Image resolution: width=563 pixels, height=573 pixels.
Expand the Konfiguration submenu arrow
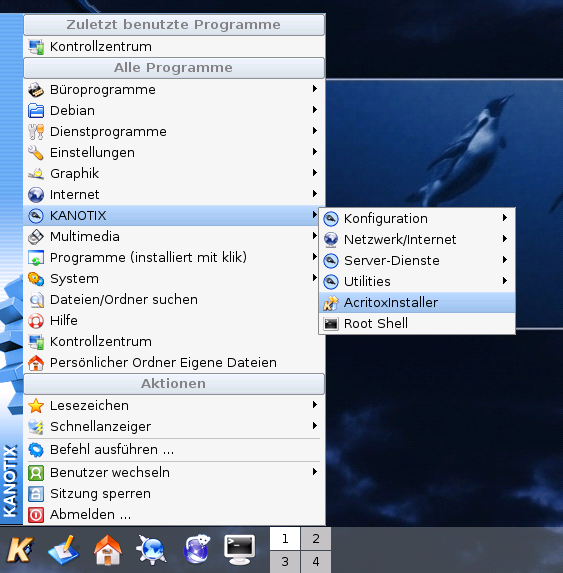(505, 218)
